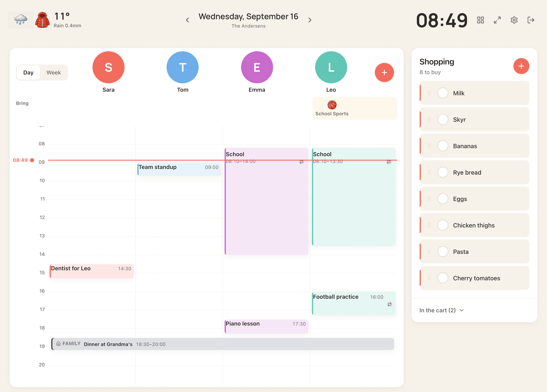The height and width of the screenshot is (392, 547).
Task: Open the grid dashboard view icon
Action: coord(481,20)
